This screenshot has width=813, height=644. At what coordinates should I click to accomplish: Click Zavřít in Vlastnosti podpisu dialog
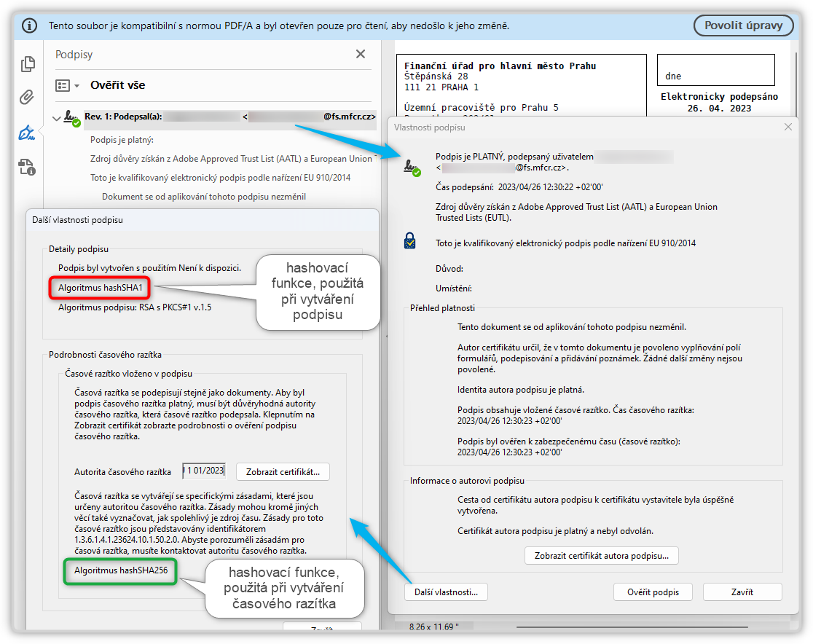(x=742, y=592)
